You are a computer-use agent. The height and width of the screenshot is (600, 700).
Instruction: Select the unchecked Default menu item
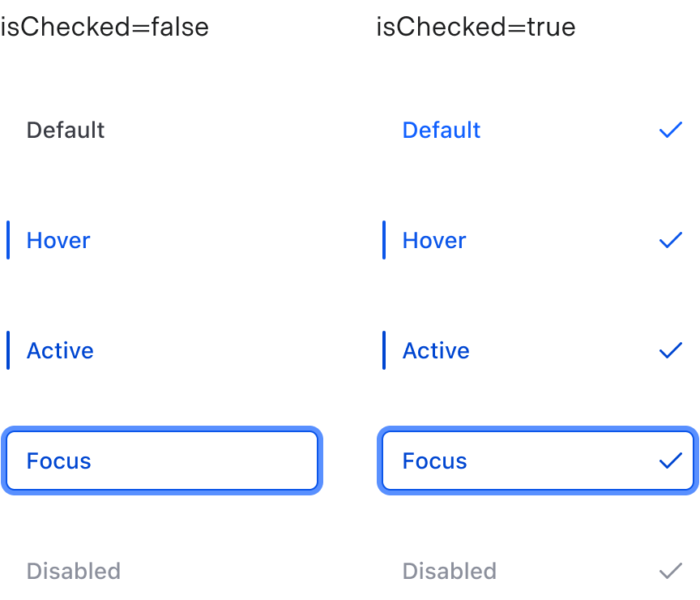(66, 130)
